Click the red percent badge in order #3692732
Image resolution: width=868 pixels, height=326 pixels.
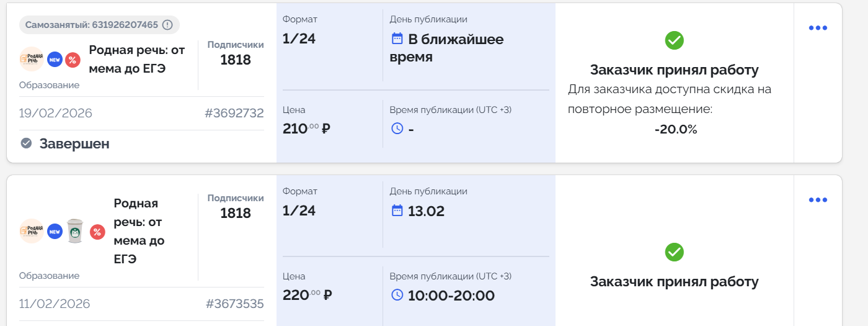[x=73, y=60]
